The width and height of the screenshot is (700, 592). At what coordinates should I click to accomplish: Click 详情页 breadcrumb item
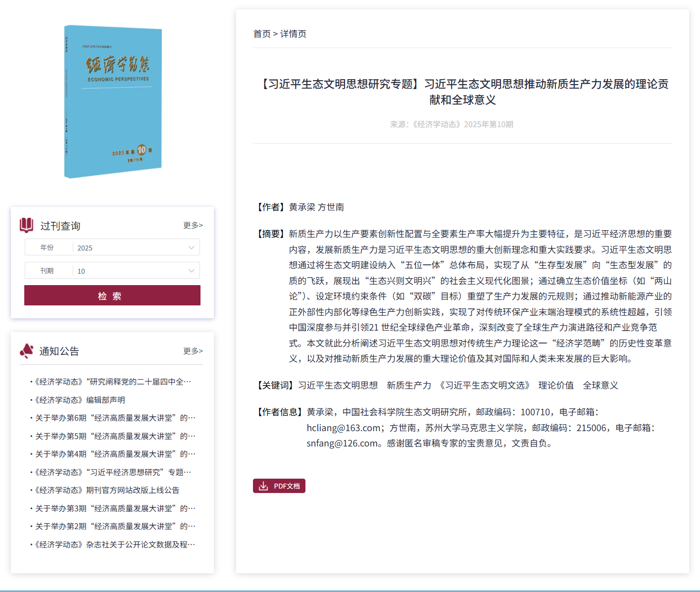pos(293,34)
